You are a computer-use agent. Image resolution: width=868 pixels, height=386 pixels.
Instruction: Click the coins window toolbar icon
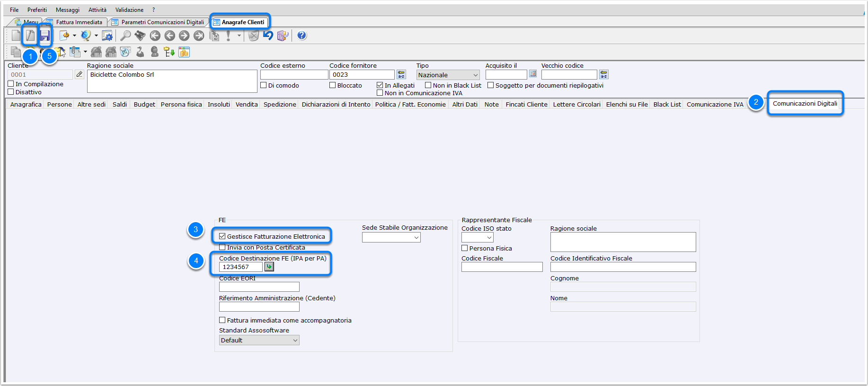pos(184,52)
